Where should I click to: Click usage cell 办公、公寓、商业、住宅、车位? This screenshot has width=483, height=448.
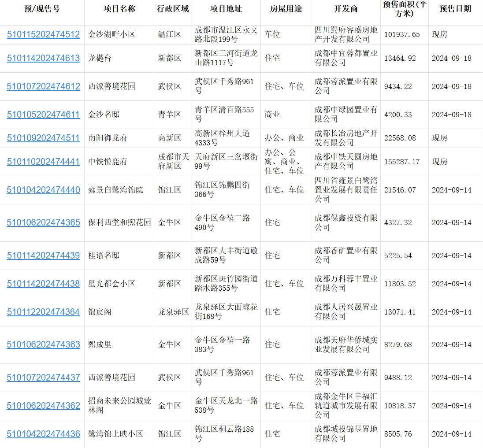coord(284,162)
